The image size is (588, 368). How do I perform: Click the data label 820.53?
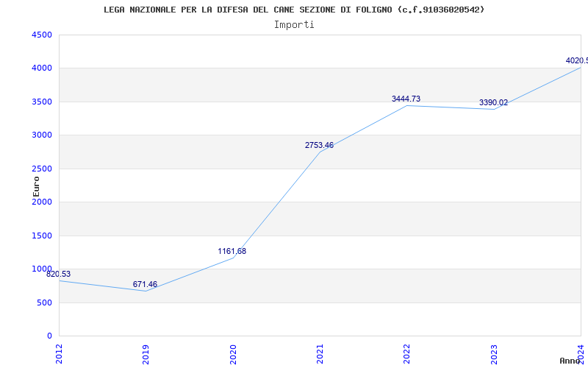59,274
